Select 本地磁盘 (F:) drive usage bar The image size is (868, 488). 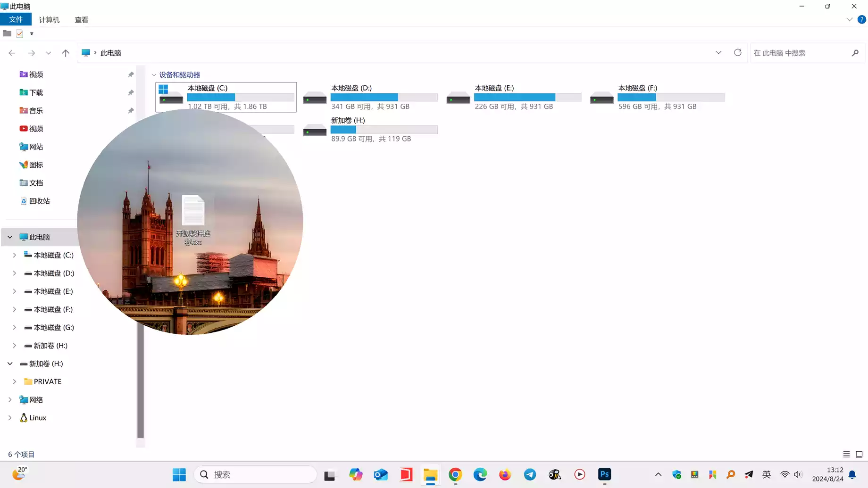tap(671, 97)
